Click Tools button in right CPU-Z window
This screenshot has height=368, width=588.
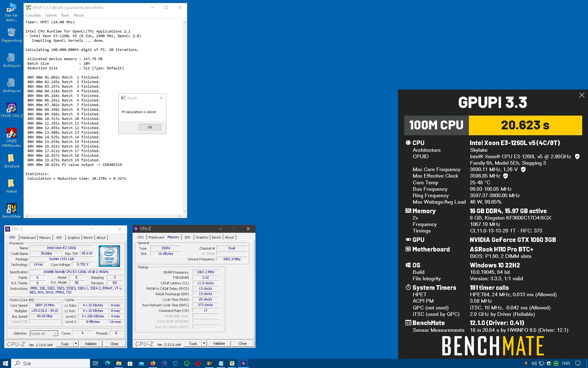pos(193,343)
